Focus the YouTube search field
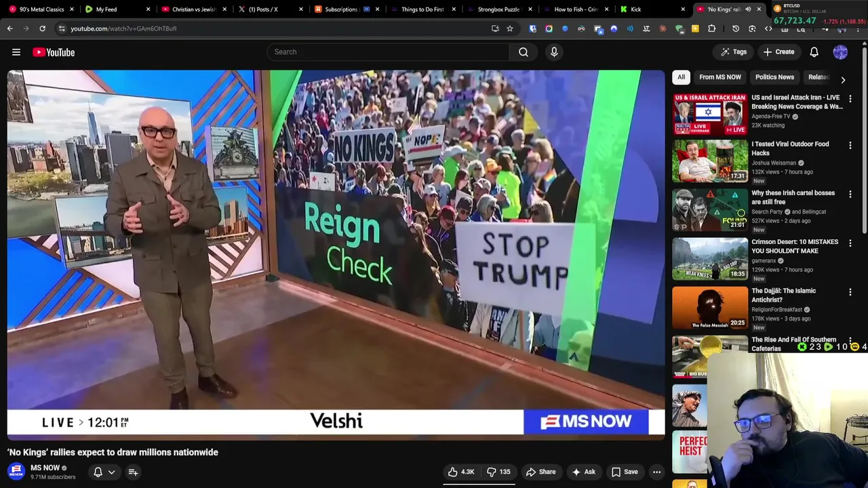Image resolution: width=868 pixels, height=488 pixels. 387,52
